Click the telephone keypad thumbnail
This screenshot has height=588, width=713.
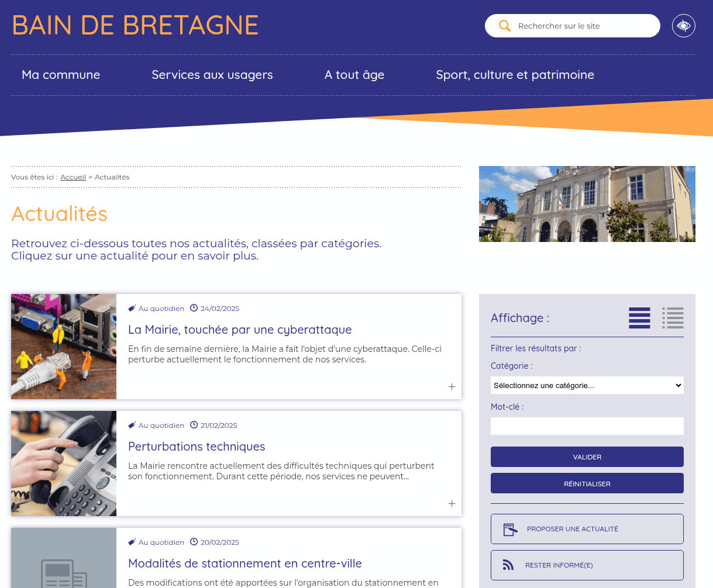[x=64, y=464]
